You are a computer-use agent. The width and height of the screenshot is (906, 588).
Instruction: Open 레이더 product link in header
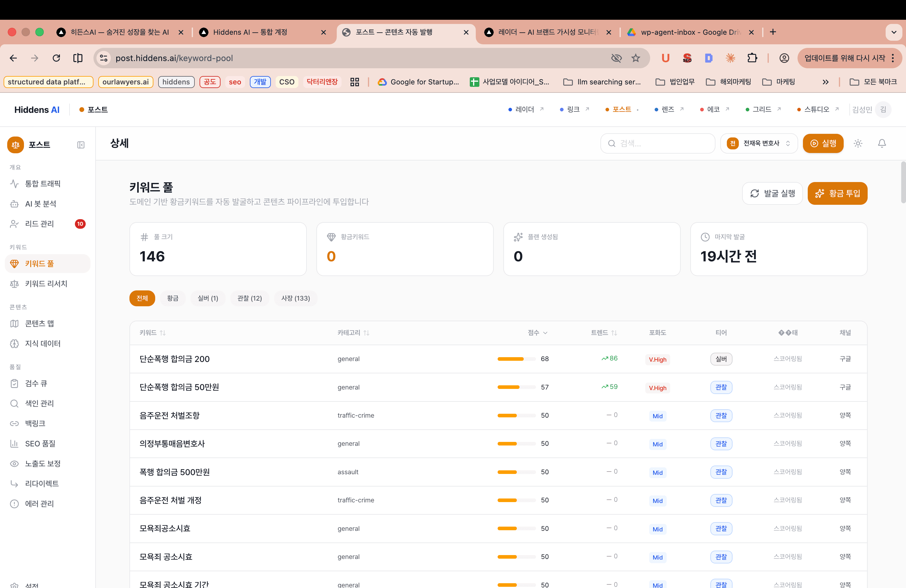click(526, 110)
